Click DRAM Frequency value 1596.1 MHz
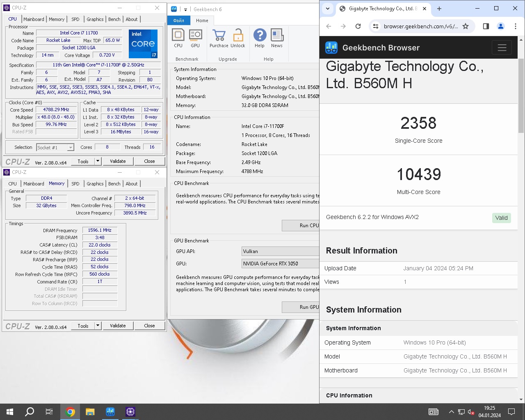Image resolution: width=525 pixels, height=420 pixels. click(100, 231)
